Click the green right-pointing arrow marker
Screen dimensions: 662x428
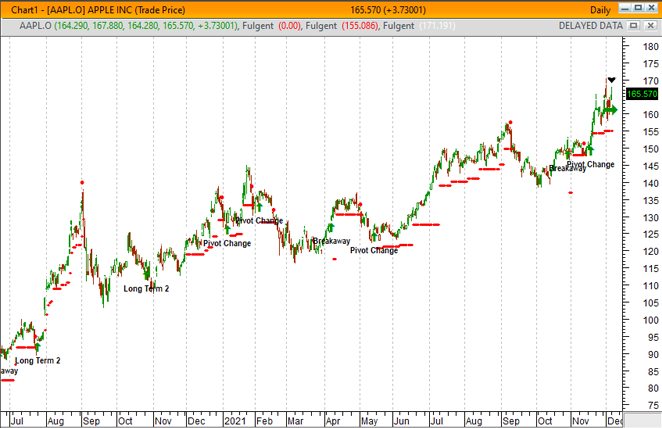(611, 110)
